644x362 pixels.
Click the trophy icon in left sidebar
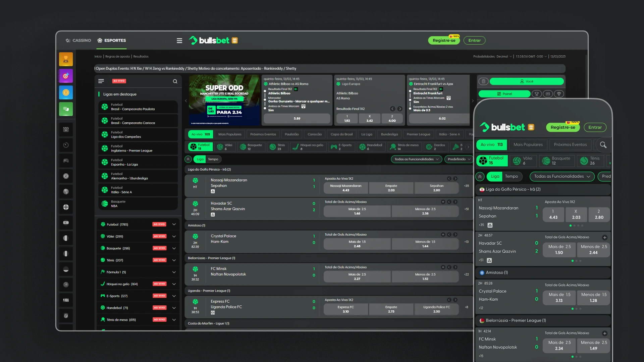66,59
